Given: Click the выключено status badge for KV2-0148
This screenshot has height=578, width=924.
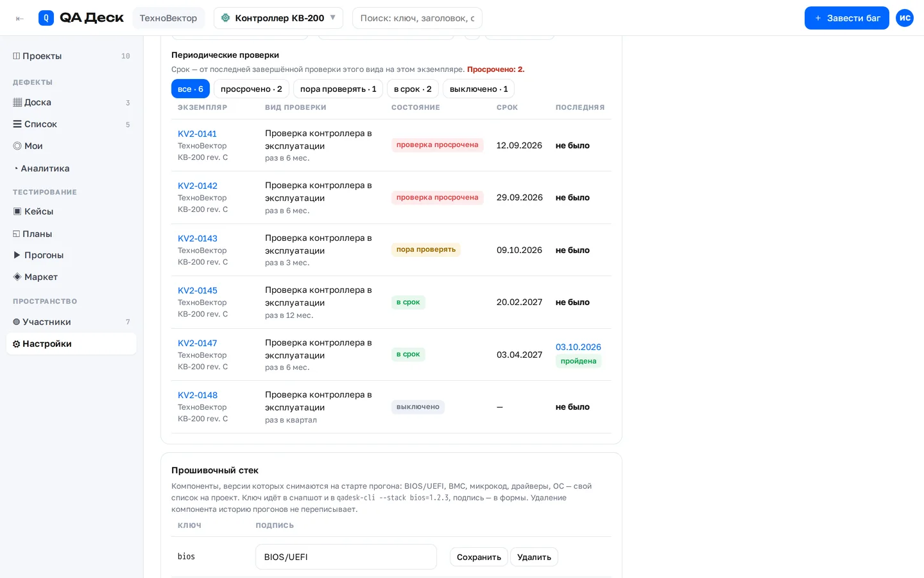Looking at the screenshot, I should pyautogui.click(x=418, y=407).
